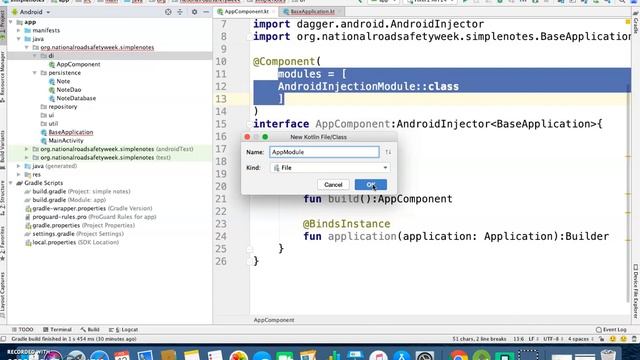Click the 13:6 cursor position indicator
640x360 pixels.
pos(518,339)
